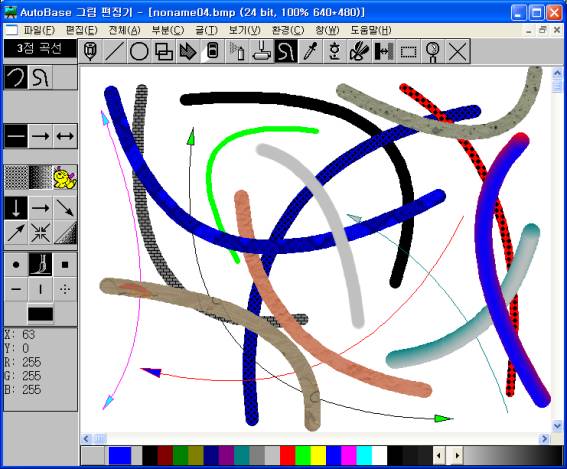This screenshot has height=469, width=567.
Task: Click the vertical scrollbar down arrow
Action: [x=557, y=426]
